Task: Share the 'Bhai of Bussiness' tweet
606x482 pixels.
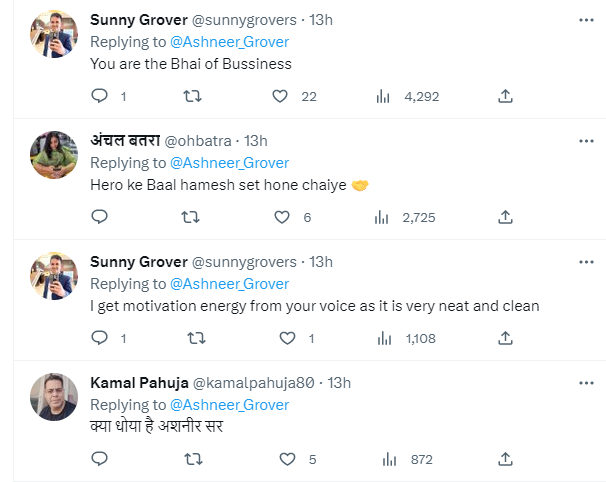Action: tap(506, 96)
